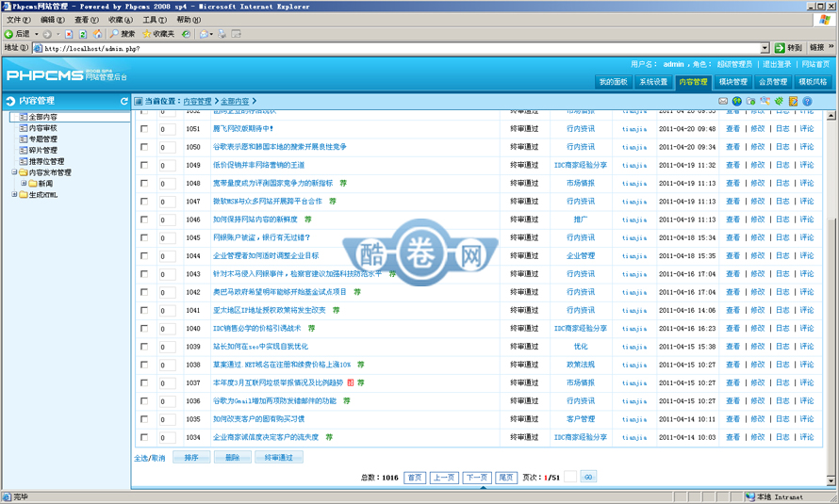Expand the 生成HTML tree node
Screen dimensions: 839x504
pyautogui.click(x=14, y=195)
